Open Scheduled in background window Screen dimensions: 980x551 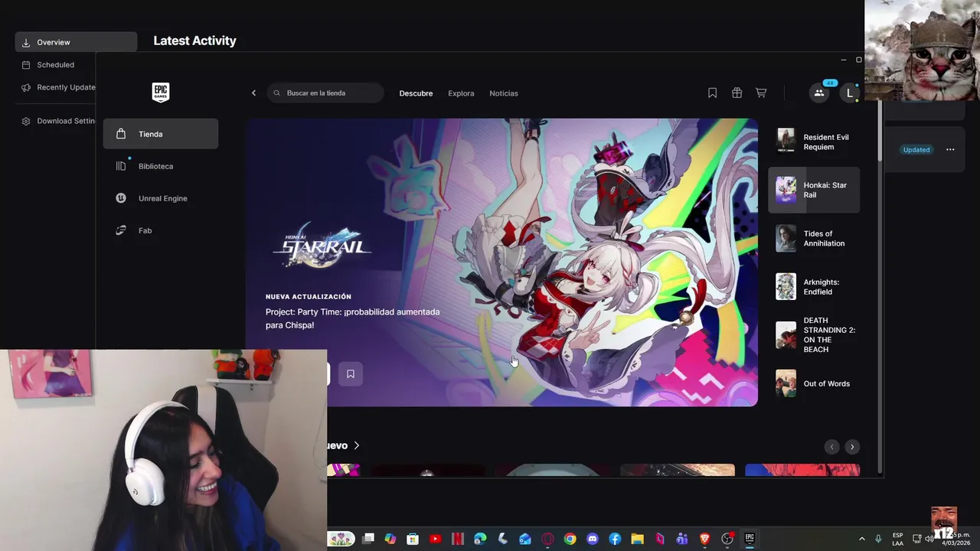click(x=55, y=65)
